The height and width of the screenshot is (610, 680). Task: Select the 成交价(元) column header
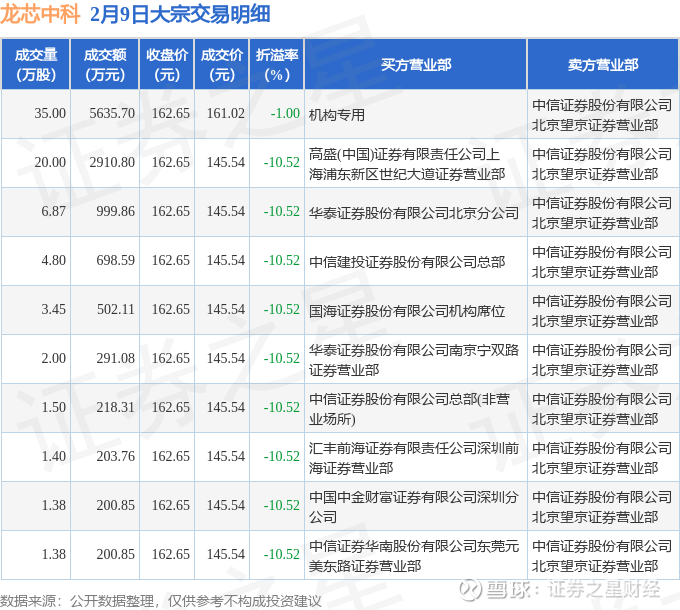(222, 64)
